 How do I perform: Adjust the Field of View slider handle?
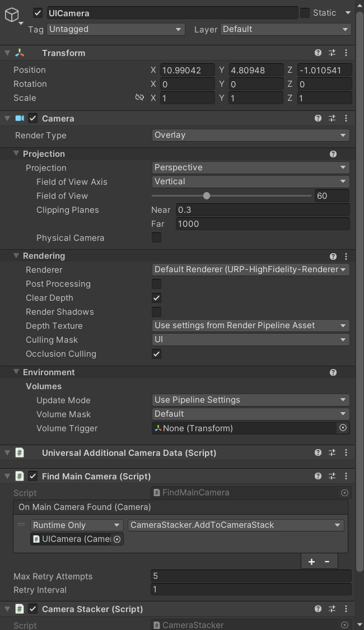tap(207, 195)
